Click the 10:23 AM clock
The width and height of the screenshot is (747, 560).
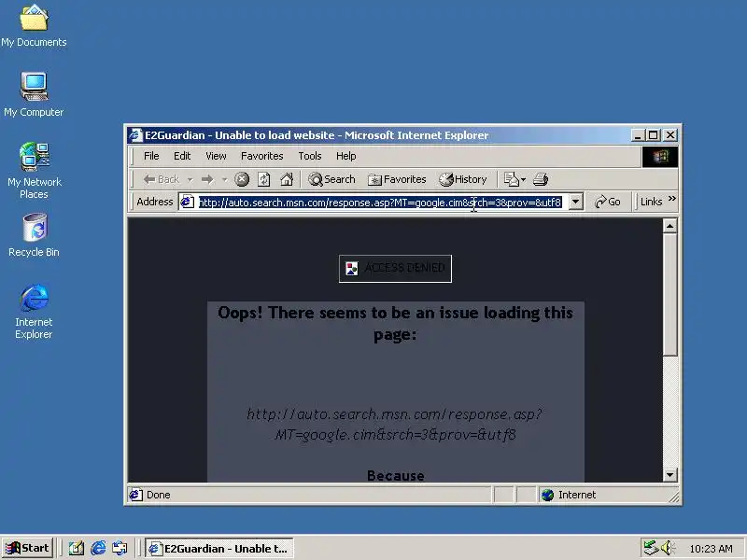click(711, 549)
